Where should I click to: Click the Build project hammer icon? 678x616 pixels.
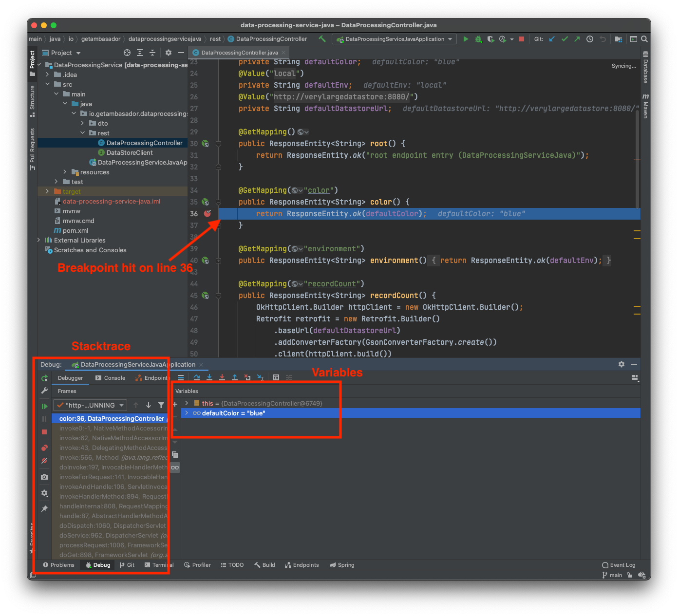pos(322,39)
